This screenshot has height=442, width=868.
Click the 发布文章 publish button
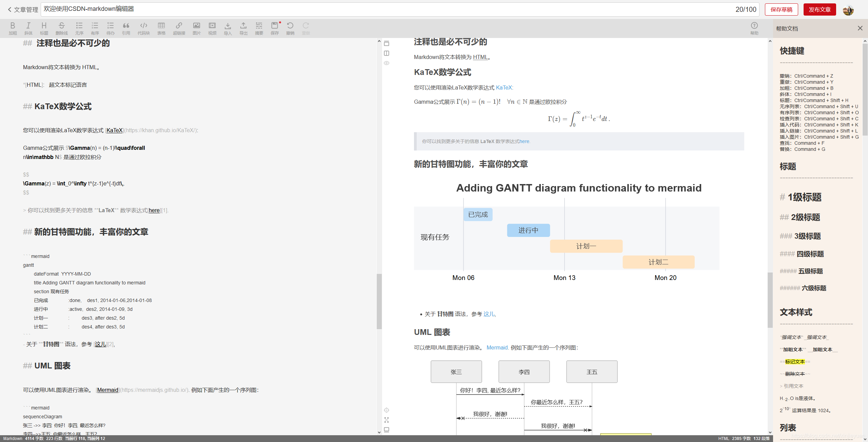point(819,9)
